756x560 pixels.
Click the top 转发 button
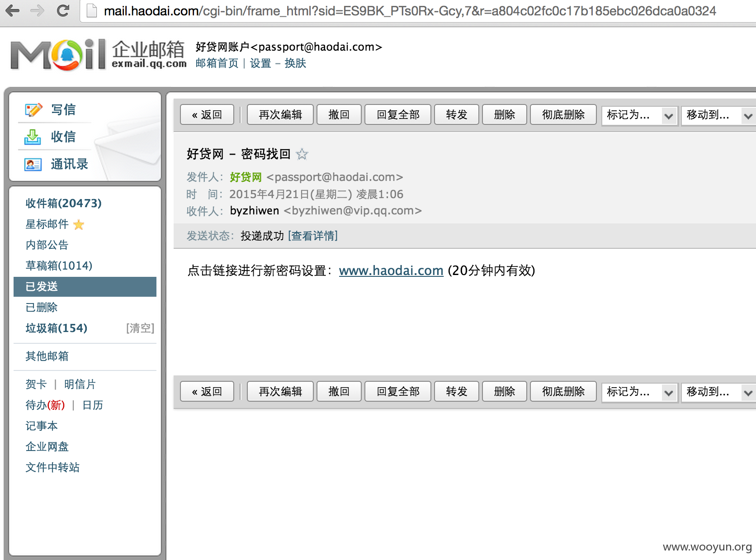457,115
